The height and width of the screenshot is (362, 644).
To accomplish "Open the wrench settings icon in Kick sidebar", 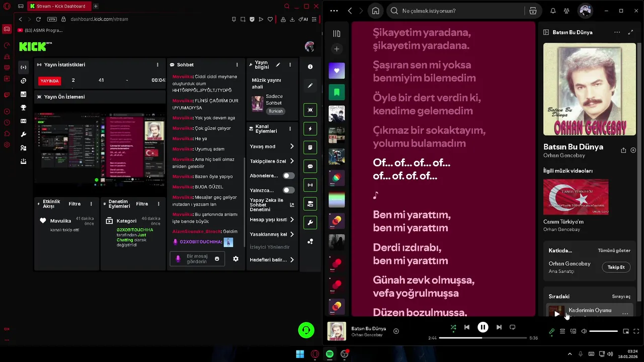I will [23, 135].
